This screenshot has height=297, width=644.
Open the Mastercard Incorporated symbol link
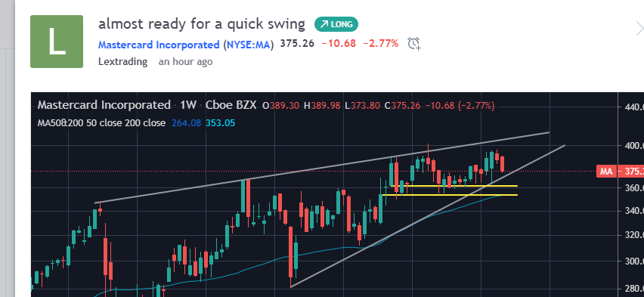click(x=159, y=45)
